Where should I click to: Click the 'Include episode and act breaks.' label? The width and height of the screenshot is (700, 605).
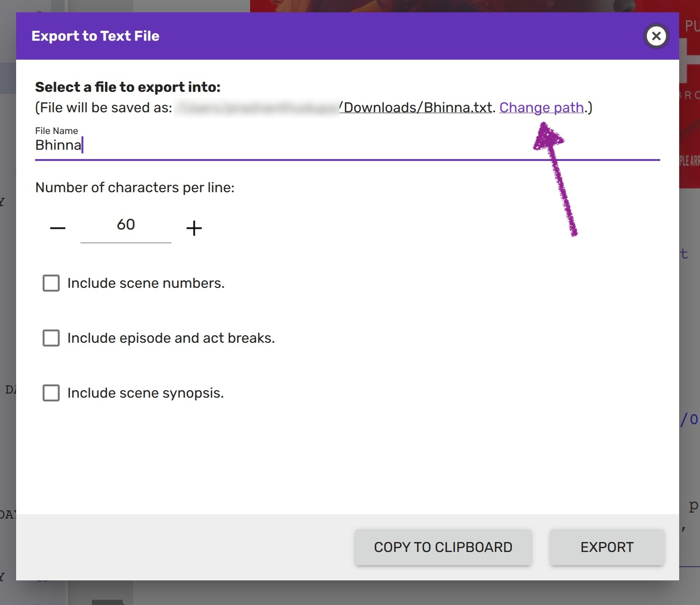tap(171, 338)
